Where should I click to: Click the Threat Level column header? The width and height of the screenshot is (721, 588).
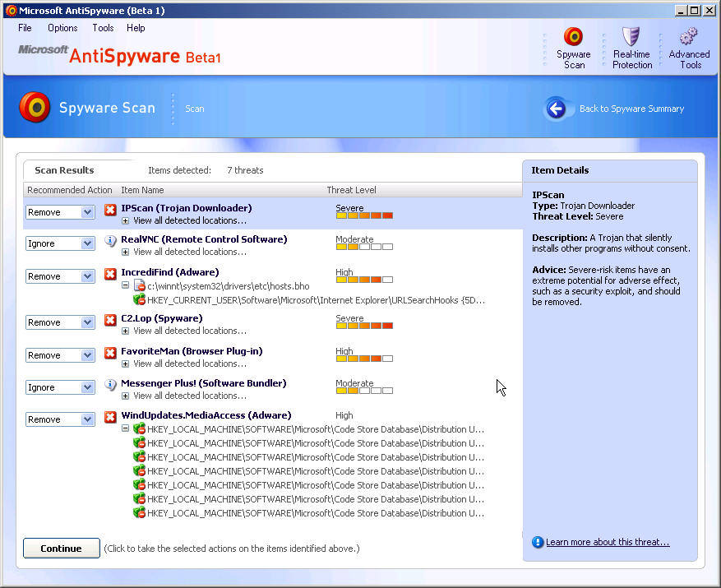tap(351, 190)
